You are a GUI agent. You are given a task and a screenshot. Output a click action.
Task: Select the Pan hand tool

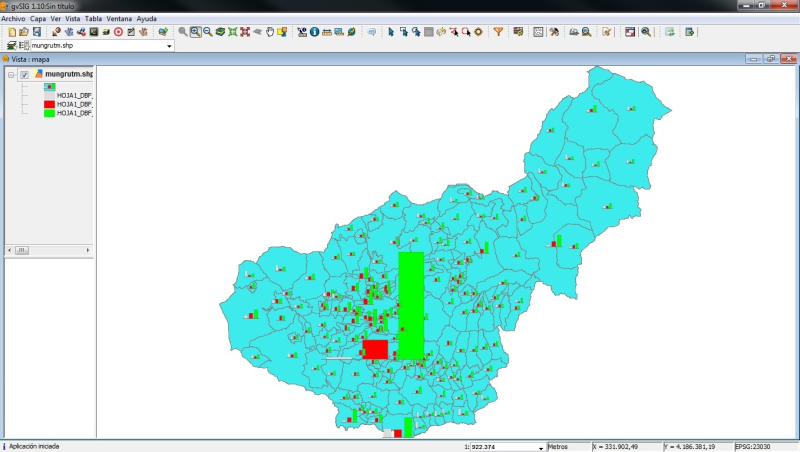[270, 32]
